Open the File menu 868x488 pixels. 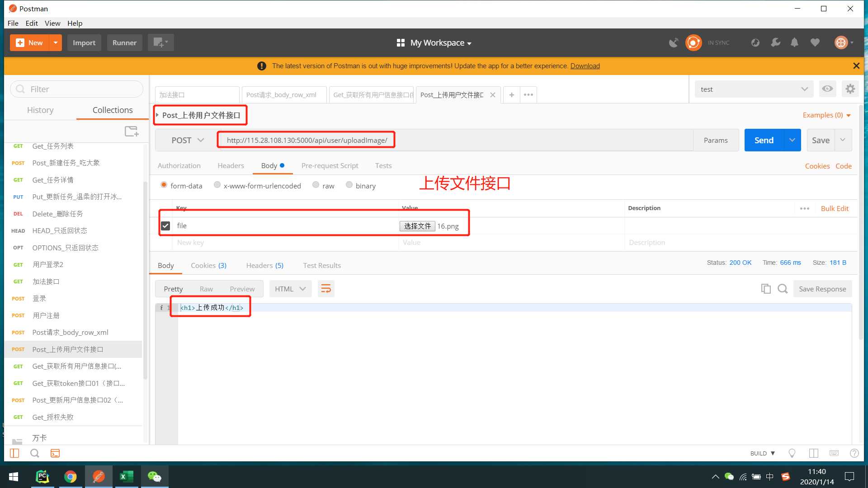pos(13,23)
